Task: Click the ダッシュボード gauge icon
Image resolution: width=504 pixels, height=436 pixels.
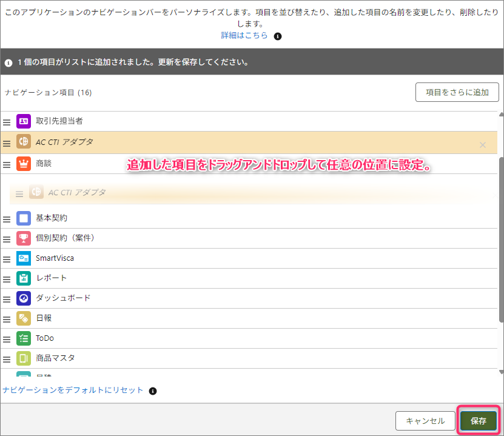Action: [x=24, y=298]
